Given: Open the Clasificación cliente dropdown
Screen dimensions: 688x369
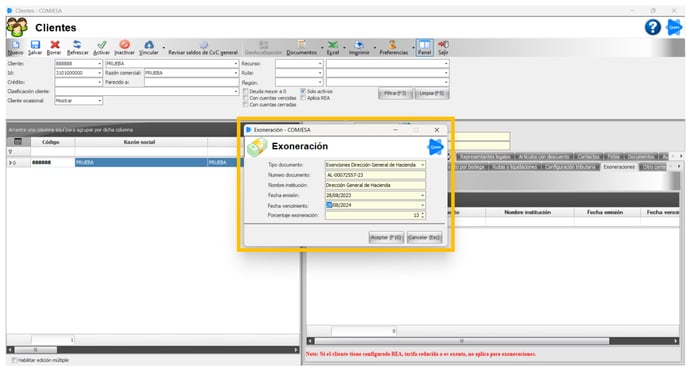Looking at the screenshot, I should 236,91.
